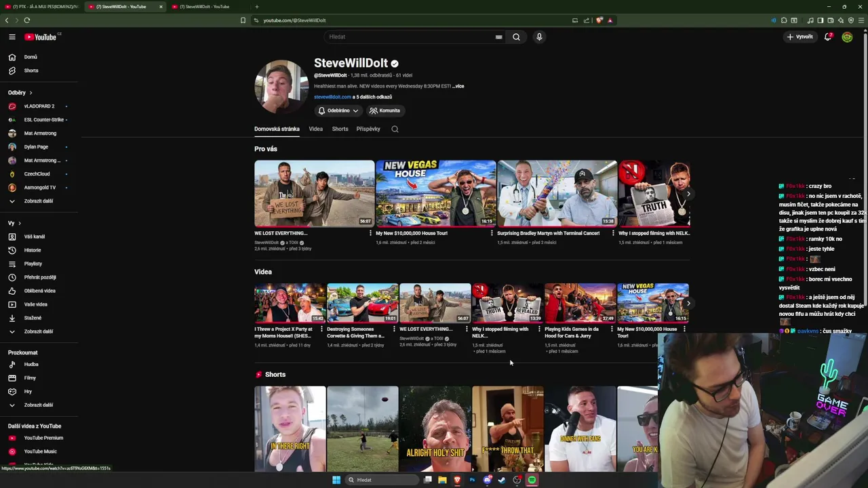Switch to the Shorts channel tab
The width and height of the screenshot is (868, 488).
(340, 129)
